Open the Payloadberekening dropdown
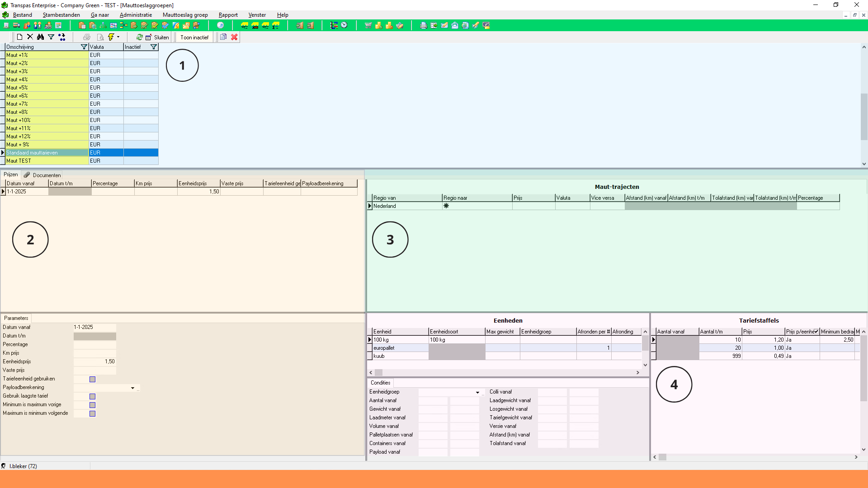Viewport: 868px width, 488px height. tap(132, 388)
